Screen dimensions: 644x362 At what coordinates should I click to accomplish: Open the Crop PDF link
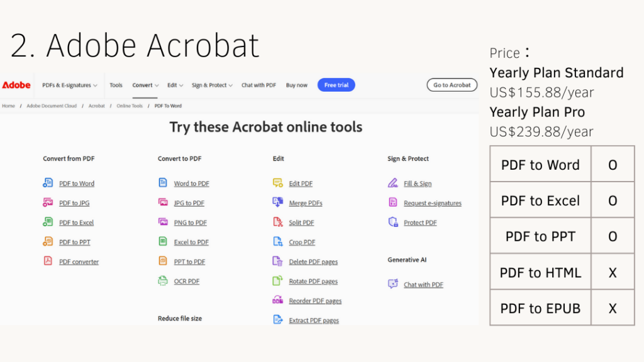click(302, 242)
